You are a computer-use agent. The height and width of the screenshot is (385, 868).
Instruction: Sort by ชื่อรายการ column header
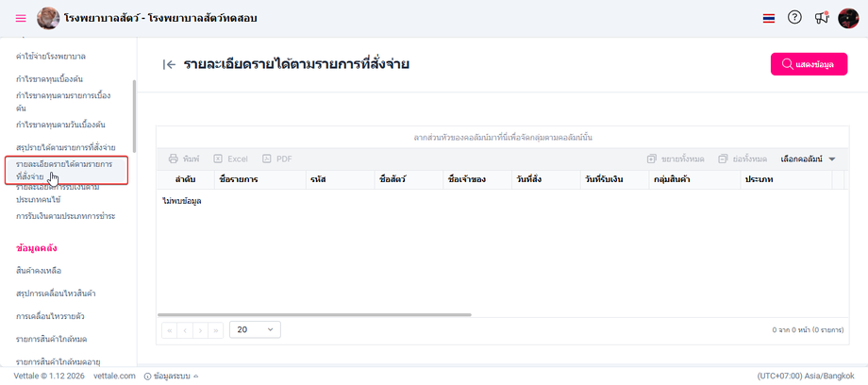coord(259,179)
